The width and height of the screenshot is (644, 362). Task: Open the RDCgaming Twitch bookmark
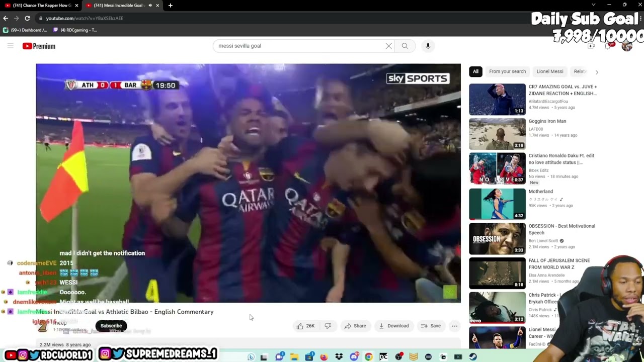pyautogui.click(x=75, y=30)
